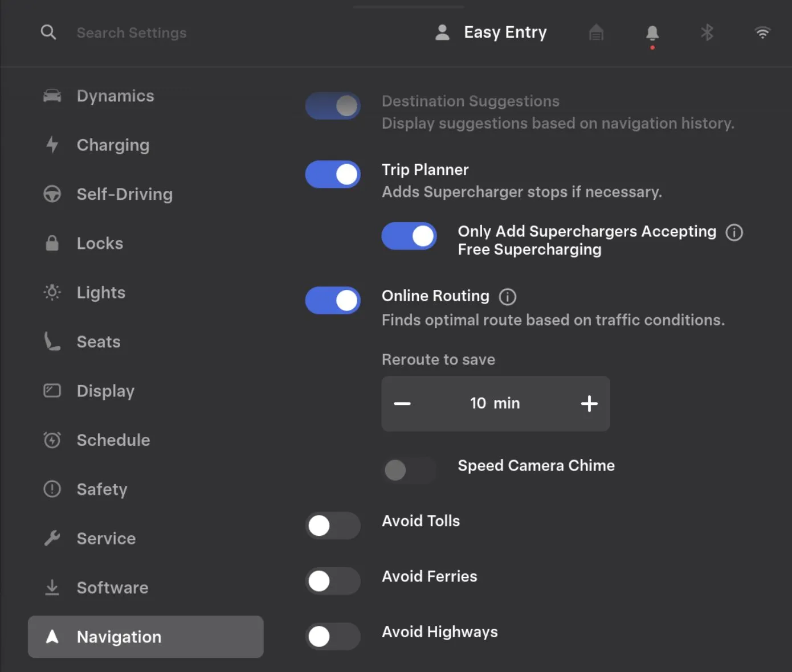
Task: Select the Service wrench icon
Action: click(52, 538)
